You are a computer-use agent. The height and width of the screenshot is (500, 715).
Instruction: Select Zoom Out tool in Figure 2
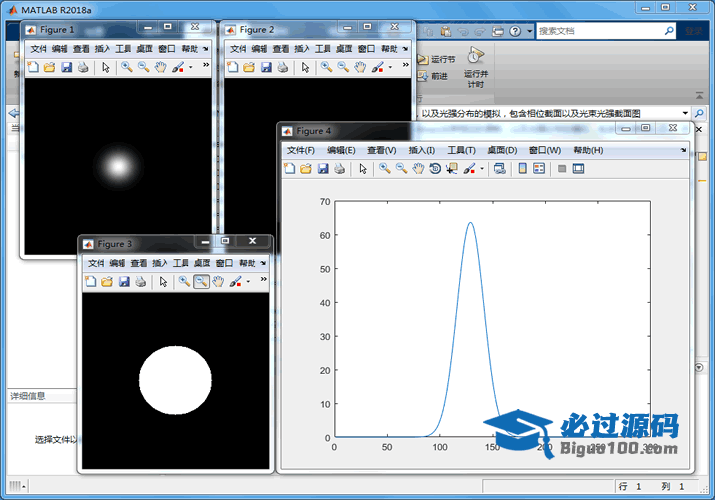[343, 67]
